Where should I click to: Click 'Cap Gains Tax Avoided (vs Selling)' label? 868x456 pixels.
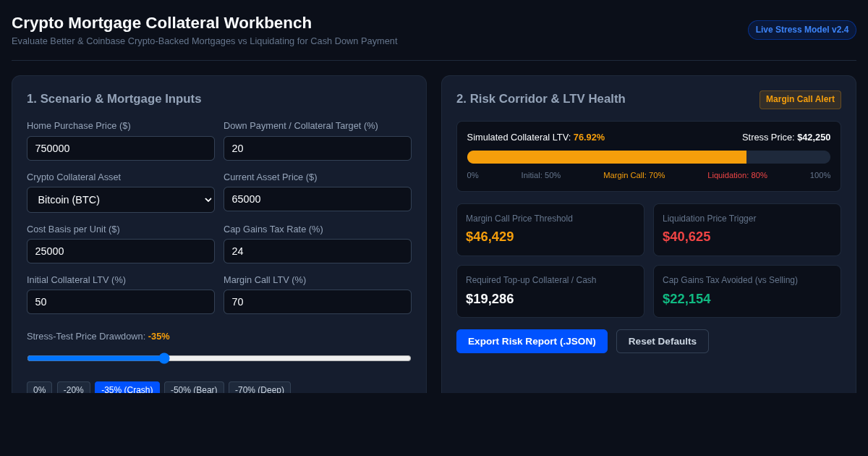point(730,280)
